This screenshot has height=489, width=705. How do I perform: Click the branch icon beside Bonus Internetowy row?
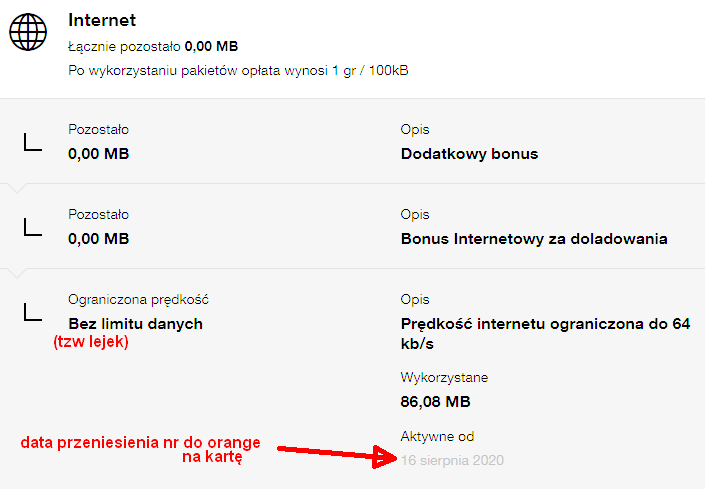tap(32, 227)
